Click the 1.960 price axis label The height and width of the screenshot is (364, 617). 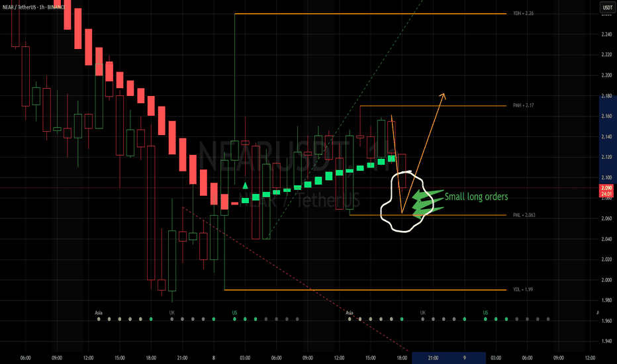(x=606, y=321)
